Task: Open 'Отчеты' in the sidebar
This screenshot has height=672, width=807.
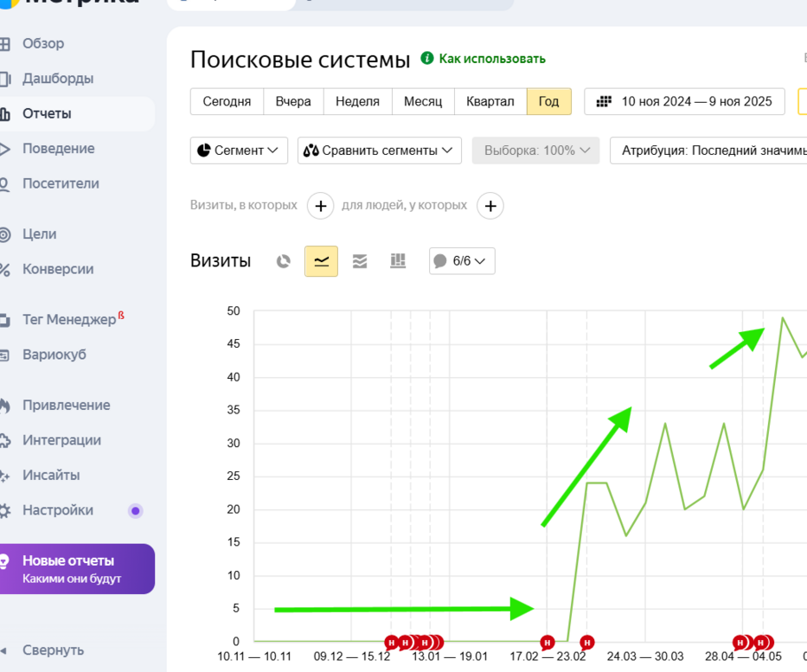Action: (48, 113)
